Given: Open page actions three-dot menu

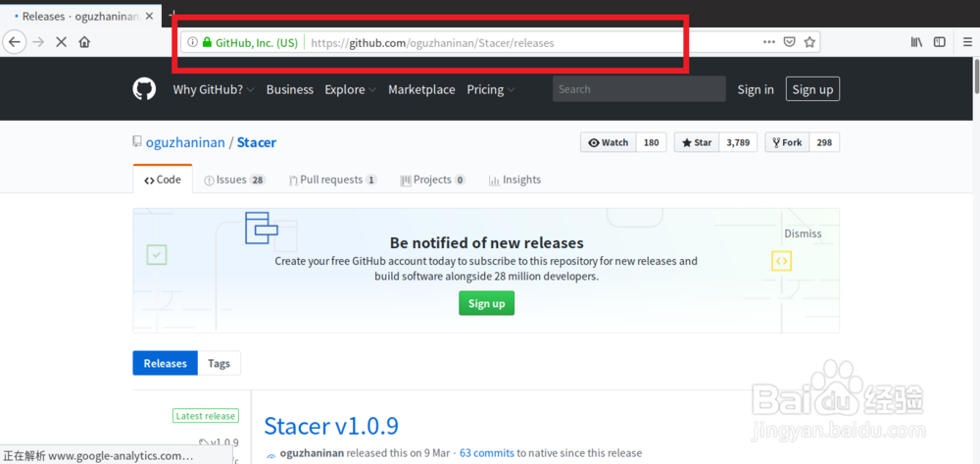Looking at the screenshot, I should 769,42.
